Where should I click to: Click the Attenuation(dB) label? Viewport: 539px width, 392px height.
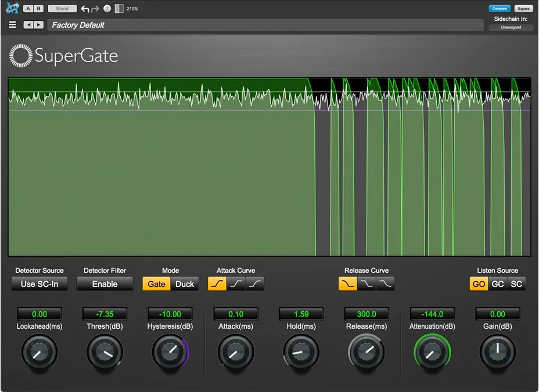click(432, 326)
